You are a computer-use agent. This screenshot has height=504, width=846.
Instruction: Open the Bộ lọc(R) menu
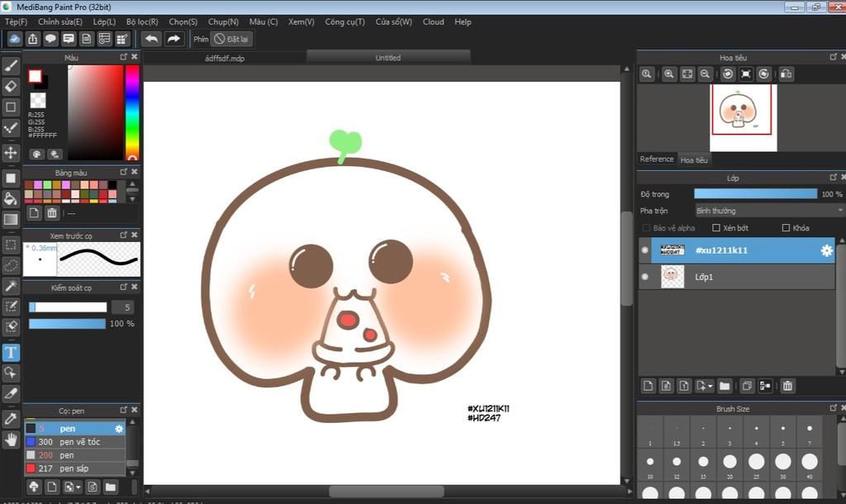[x=142, y=21]
